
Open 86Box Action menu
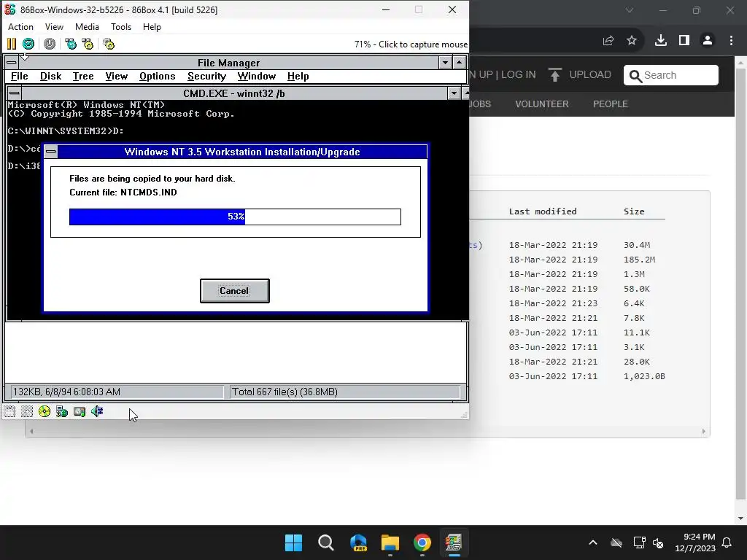(20, 27)
